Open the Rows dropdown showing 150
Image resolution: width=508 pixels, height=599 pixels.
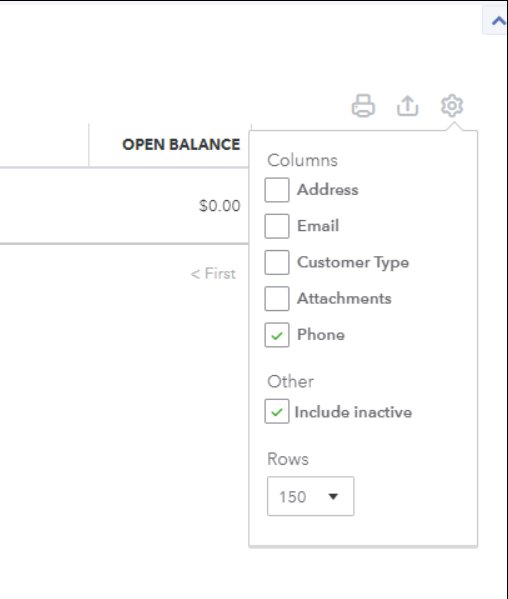click(311, 496)
